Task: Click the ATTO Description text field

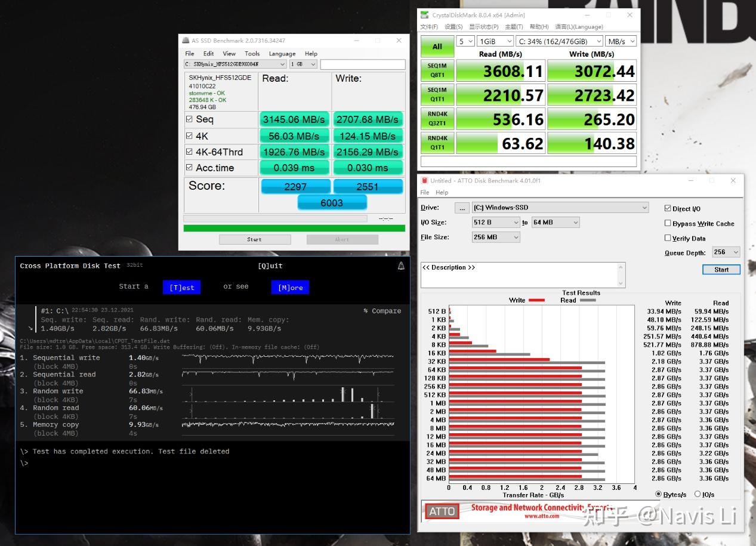Action: click(519, 274)
